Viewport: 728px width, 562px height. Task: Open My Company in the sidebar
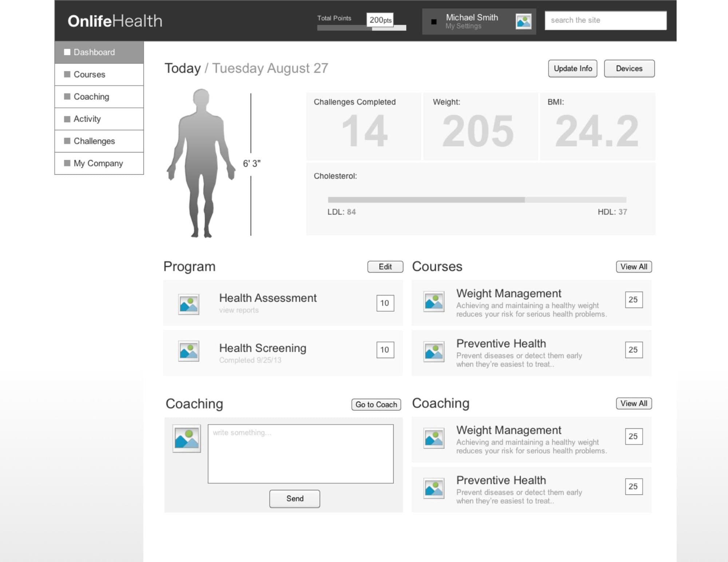(x=99, y=163)
